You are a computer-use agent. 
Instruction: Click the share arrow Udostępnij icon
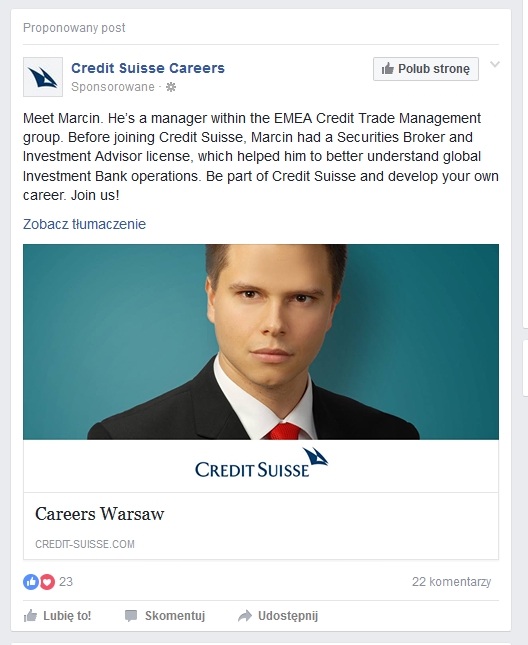[x=245, y=615]
